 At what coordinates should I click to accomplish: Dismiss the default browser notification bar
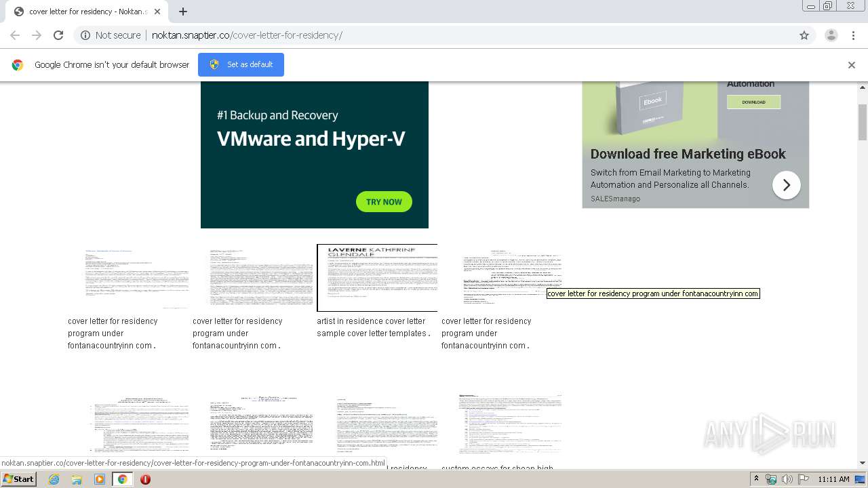(852, 65)
